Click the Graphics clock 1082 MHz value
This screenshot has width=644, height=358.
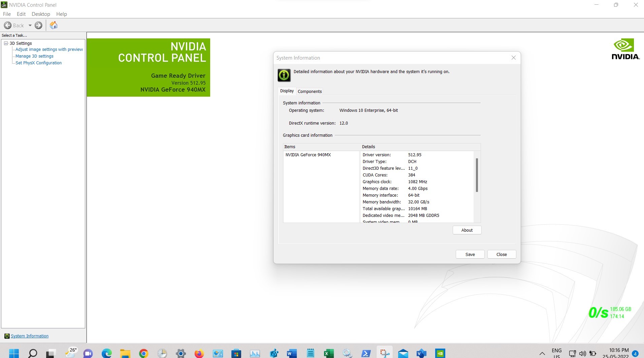click(x=417, y=182)
